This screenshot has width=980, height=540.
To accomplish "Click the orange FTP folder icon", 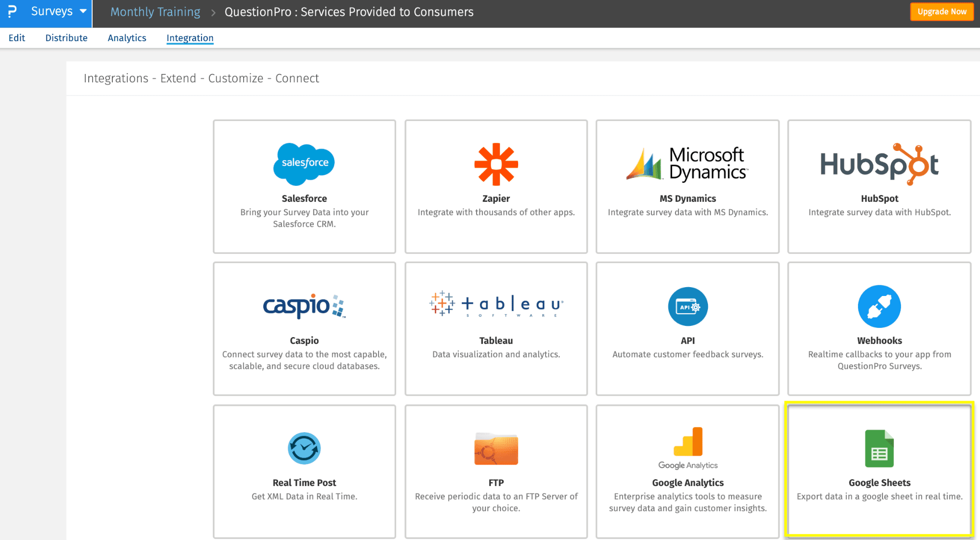I will [496, 448].
